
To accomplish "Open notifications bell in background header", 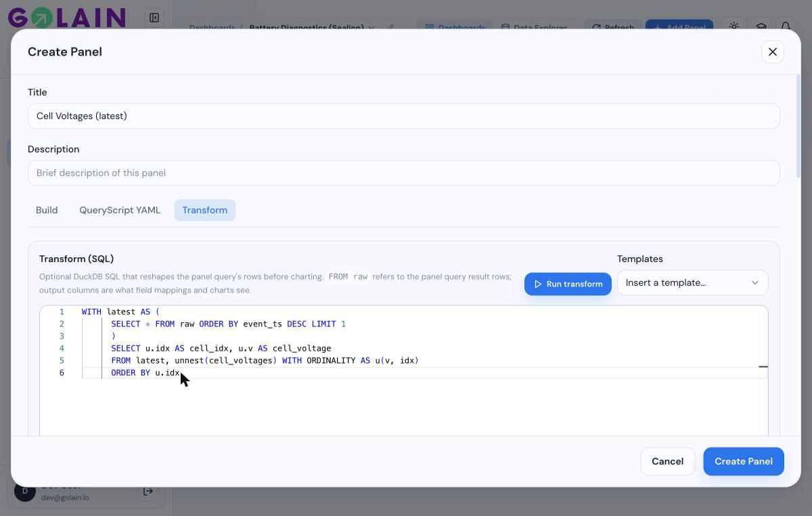I will [x=786, y=26].
